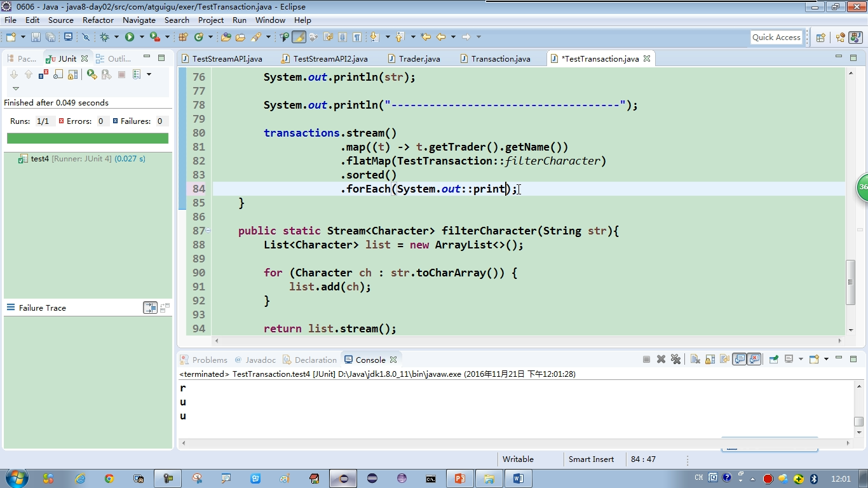Screen dimensions: 868x488
Task: Click JUnit Rerun Test icon
Action: tap(92, 74)
